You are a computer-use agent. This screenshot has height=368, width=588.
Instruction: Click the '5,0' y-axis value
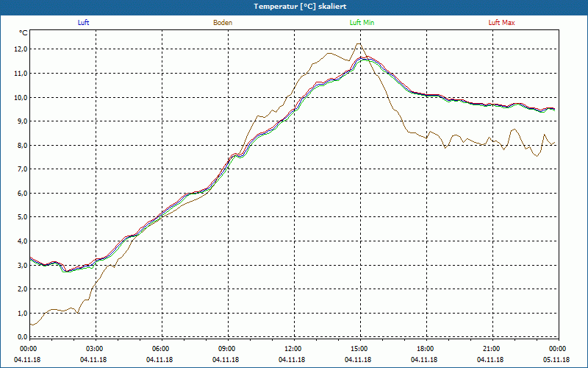[23, 217]
